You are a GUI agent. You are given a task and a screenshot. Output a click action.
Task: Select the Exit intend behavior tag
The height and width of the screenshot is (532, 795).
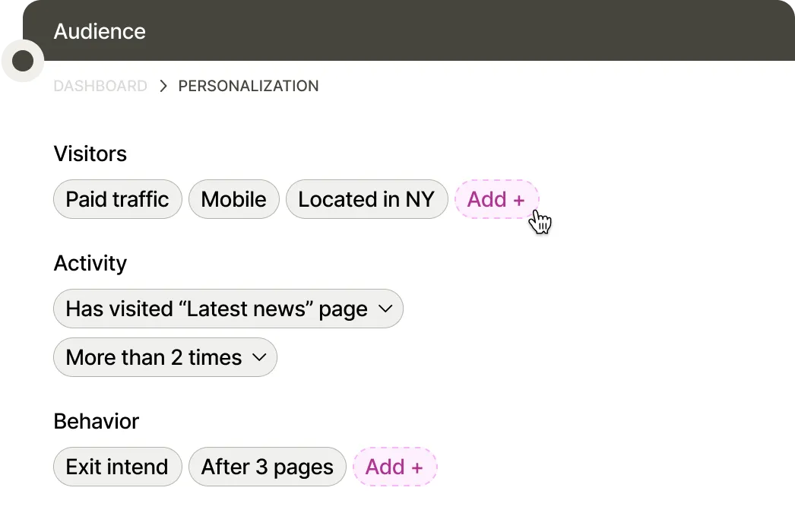click(x=117, y=467)
